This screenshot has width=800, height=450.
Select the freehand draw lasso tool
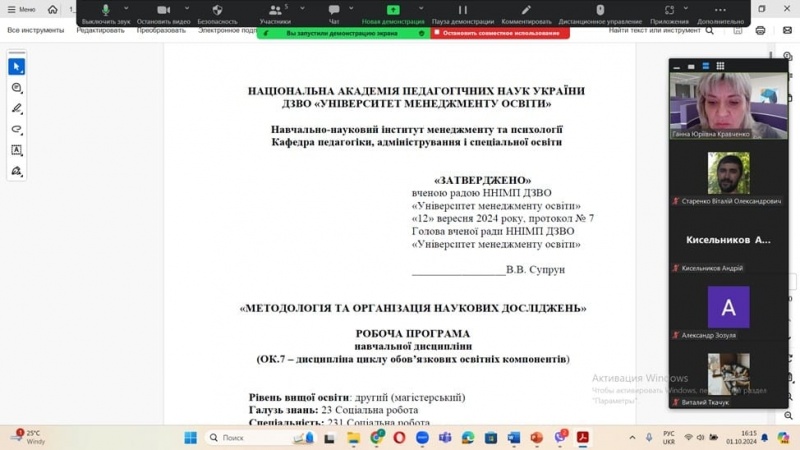click(16, 130)
